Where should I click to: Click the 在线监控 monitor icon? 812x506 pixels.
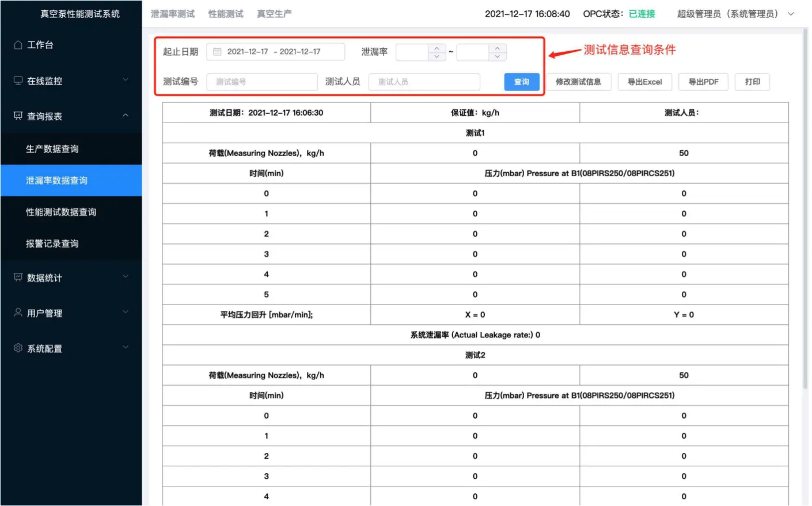coord(18,81)
